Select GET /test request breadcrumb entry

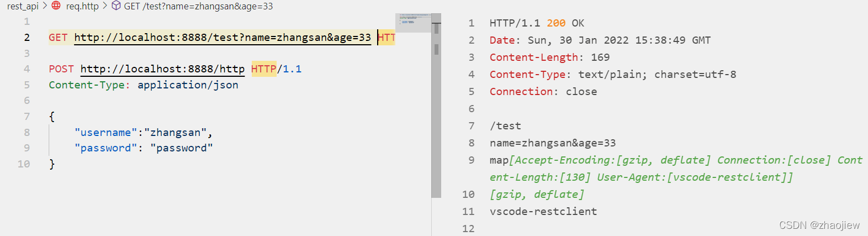click(198, 6)
